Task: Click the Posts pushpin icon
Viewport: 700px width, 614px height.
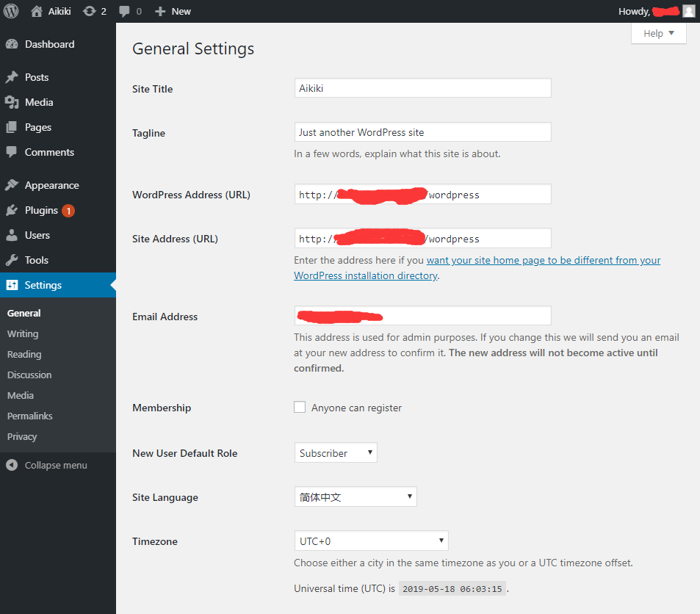Action: pyautogui.click(x=12, y=77)
